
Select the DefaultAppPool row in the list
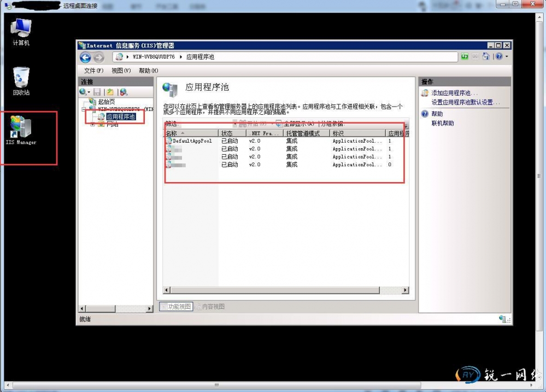tap(191, 141)
